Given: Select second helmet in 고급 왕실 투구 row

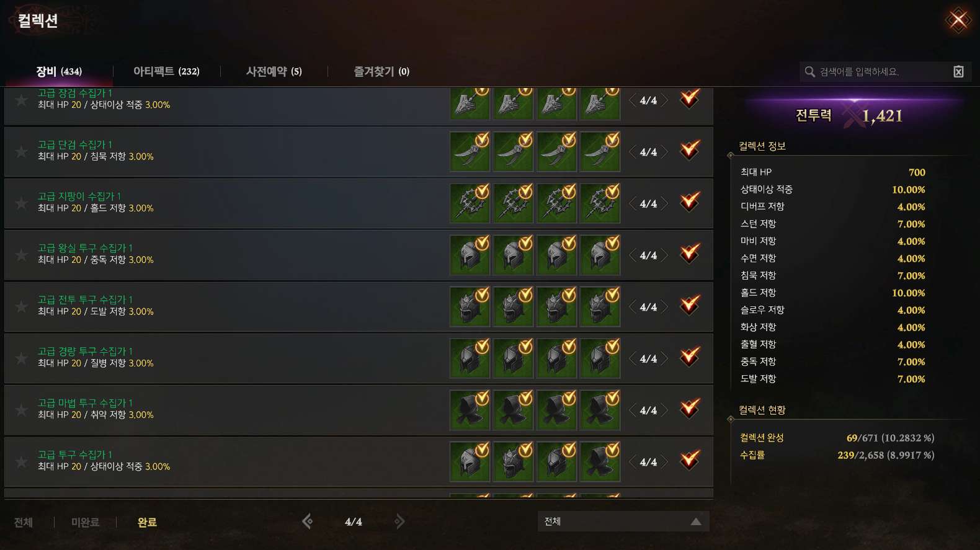Looking at the screenshot, I should point(514,255).
